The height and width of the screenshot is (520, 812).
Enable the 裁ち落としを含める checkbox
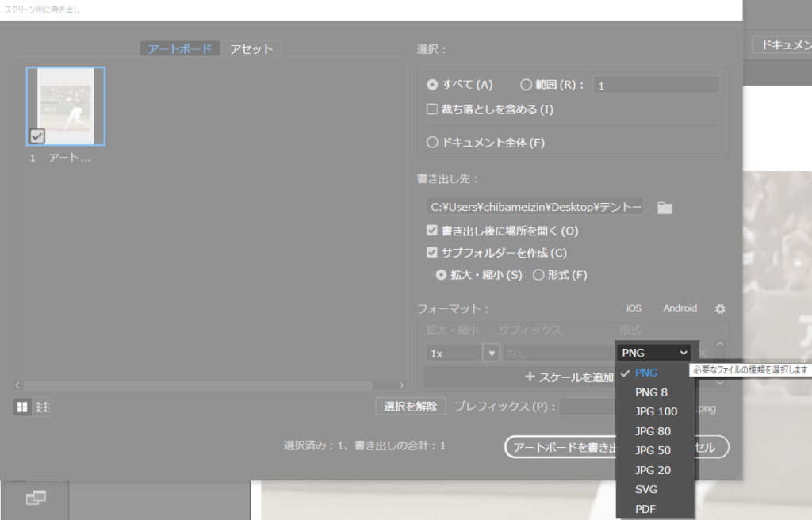(432, 109)
